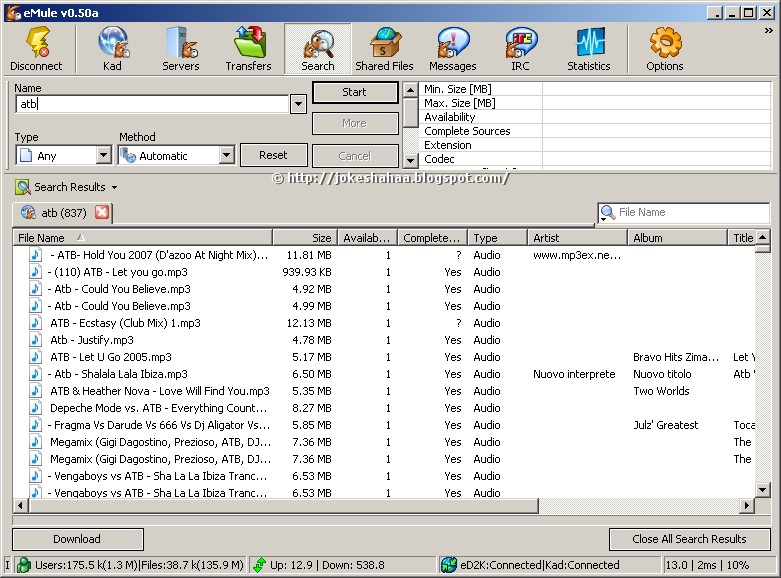Click Nuovo interprete artist cell
Viewport: 781px width, 578px height.
click(574, 374)
